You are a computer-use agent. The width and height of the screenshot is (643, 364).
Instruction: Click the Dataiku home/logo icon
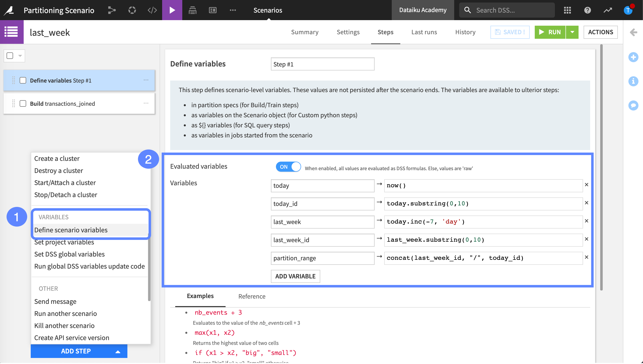(9, 10)
